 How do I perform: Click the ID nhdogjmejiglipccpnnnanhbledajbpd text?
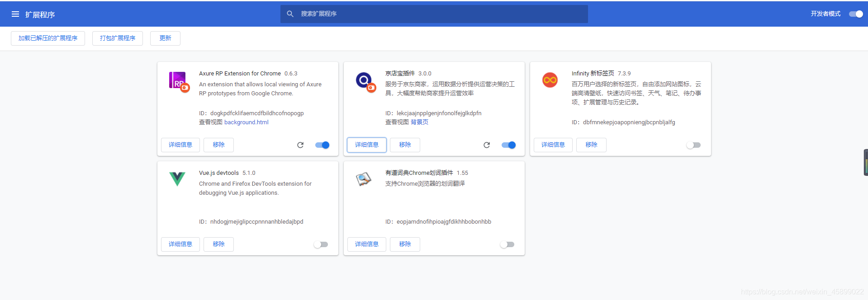pyautogui.click(x=257, y=222)
